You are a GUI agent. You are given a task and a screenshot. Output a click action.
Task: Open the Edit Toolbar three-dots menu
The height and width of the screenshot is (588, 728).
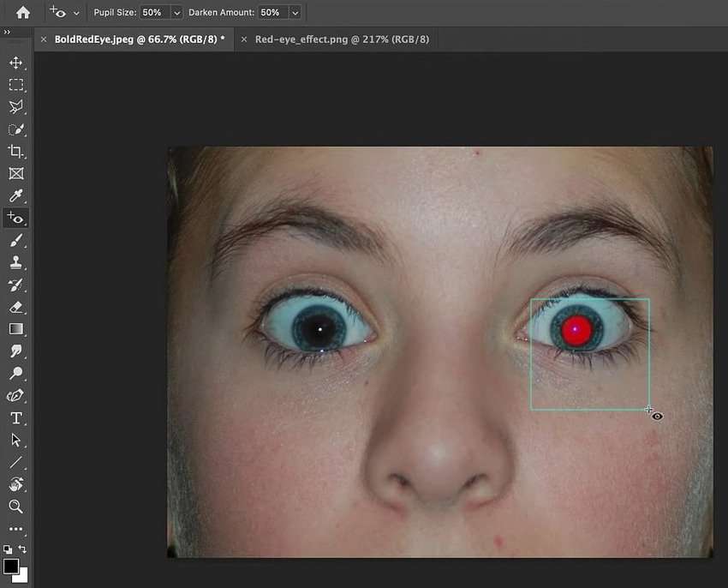coord(15,529)
